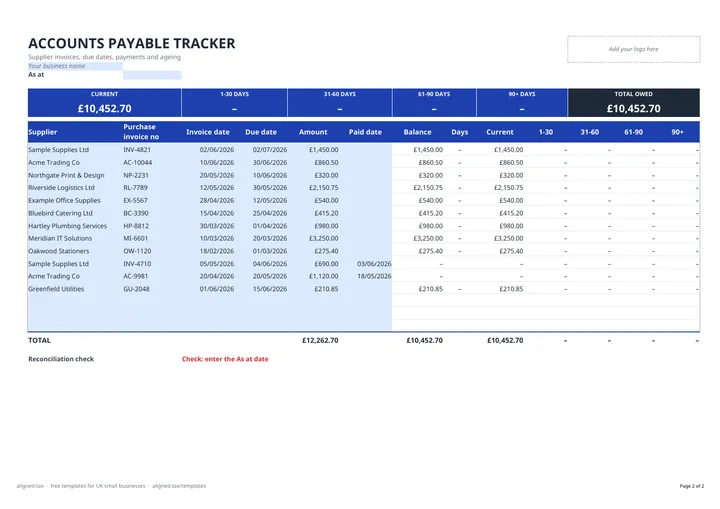Select amount cell '£690.00'
This screenshot has height=509, width=720.
(x=326, y=264)
